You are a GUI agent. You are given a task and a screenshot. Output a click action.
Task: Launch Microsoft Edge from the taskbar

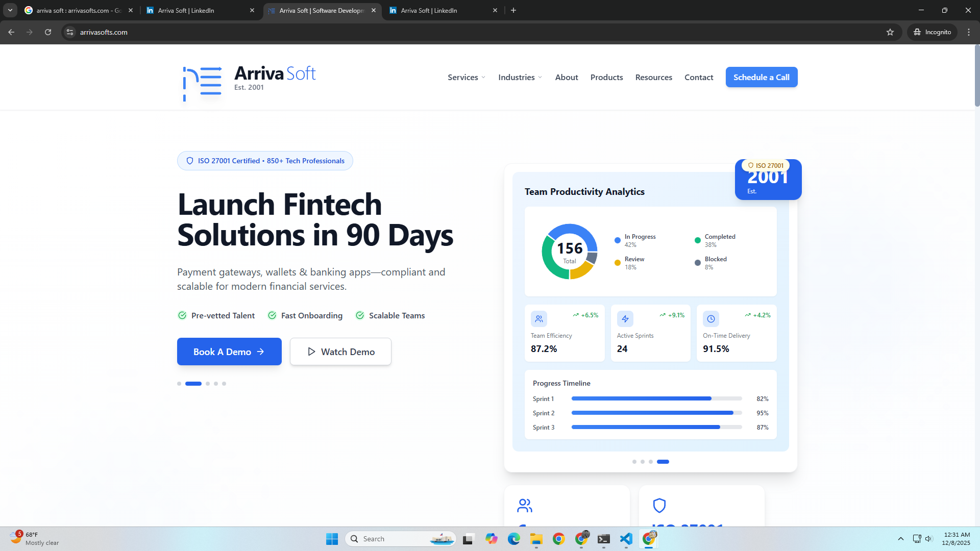(514, 539)
